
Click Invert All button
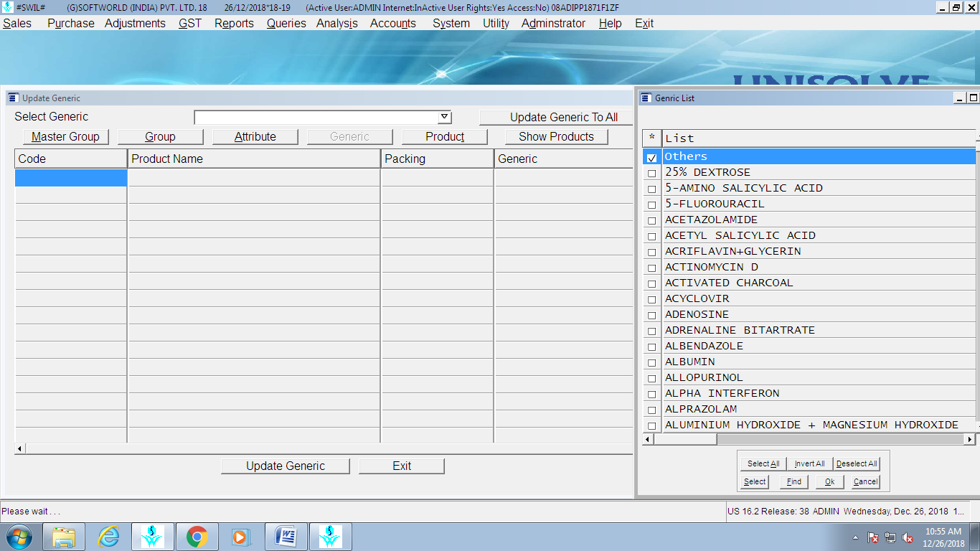coord(809,463)
